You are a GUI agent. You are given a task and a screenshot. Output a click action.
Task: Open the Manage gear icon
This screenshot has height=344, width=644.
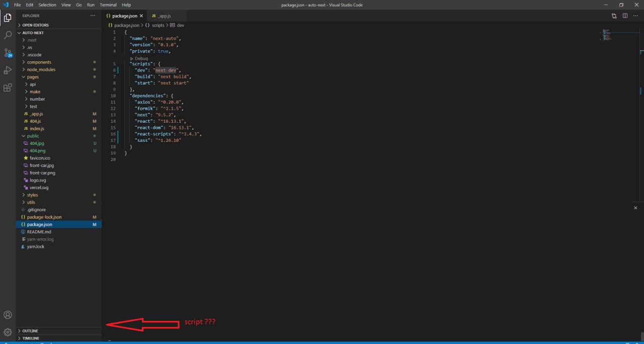pos(8,332)
